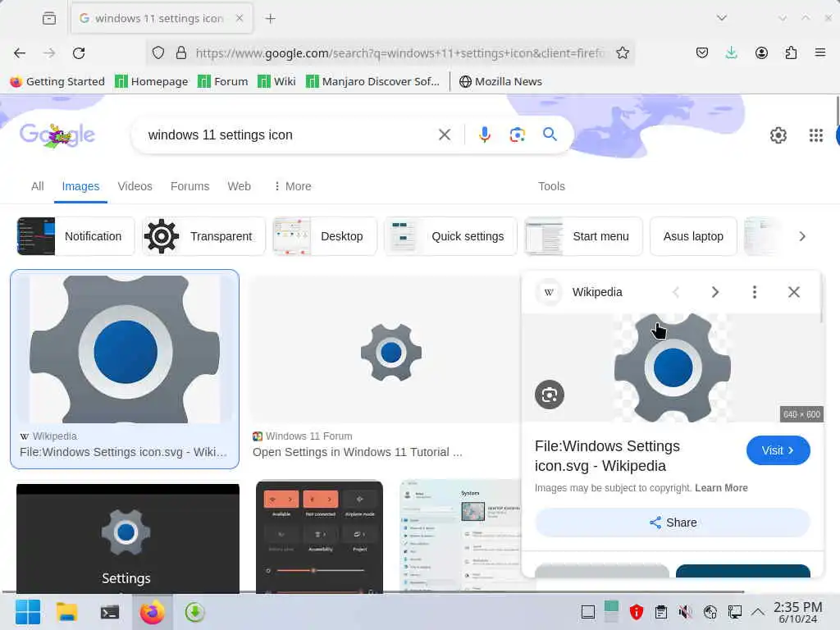Switch to the Web tab
The width and height of the screenshot is (840, 630).
pos(239,186)
